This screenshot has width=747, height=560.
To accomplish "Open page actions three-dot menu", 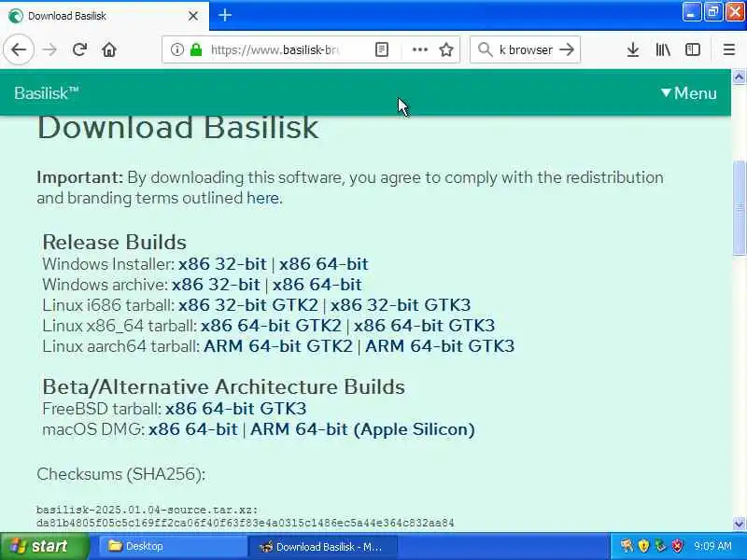I will [x=419, y=49].
